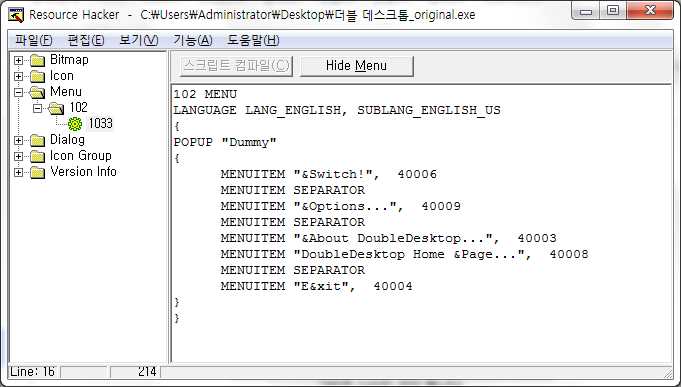681x387 pixels.
Task: Click the ID value 40006
Action: tap(417, 174)
